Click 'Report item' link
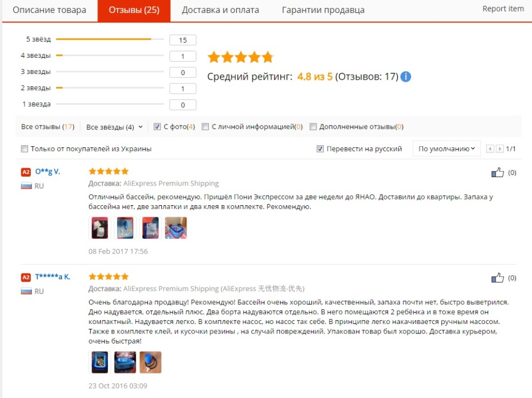This screenshot has width=532, height=398. click(x=503, y=9)
